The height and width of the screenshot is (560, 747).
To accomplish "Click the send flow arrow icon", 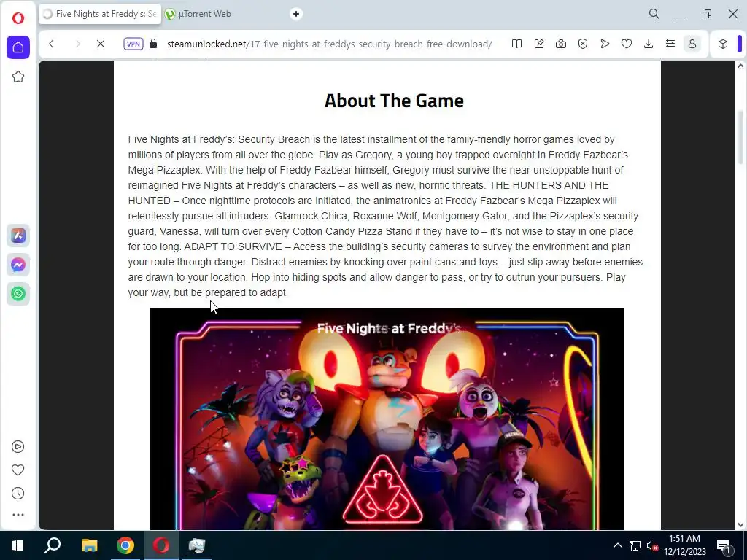I will [x=605, y=44].
